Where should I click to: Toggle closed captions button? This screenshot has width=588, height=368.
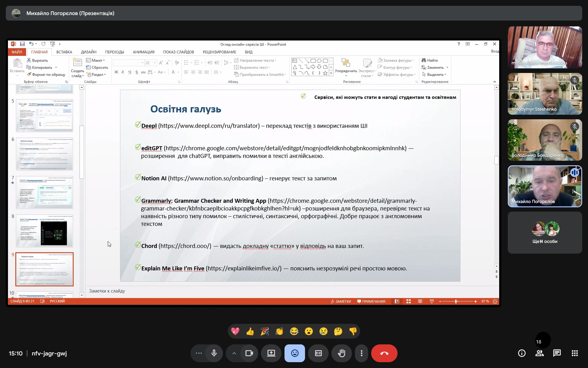click(x=318, y=353)
